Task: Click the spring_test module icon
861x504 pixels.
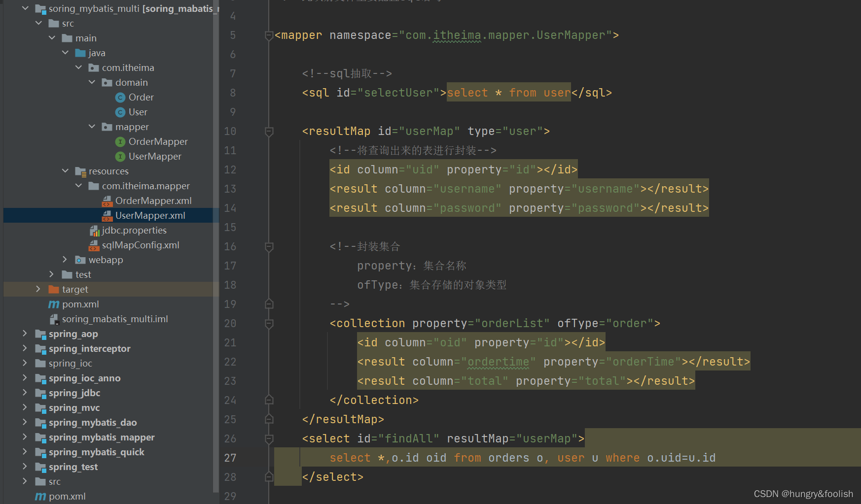Action: point(41,467)
